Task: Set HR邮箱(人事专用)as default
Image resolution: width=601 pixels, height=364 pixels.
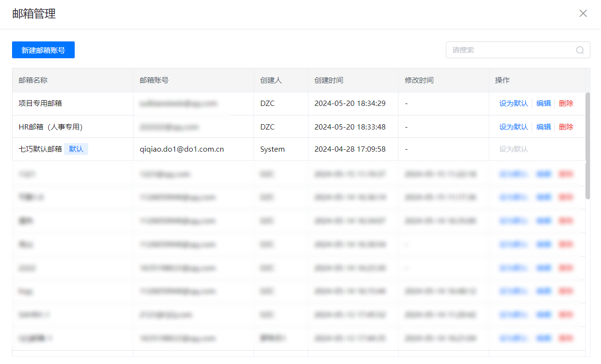Action: (x=513, y=127)
